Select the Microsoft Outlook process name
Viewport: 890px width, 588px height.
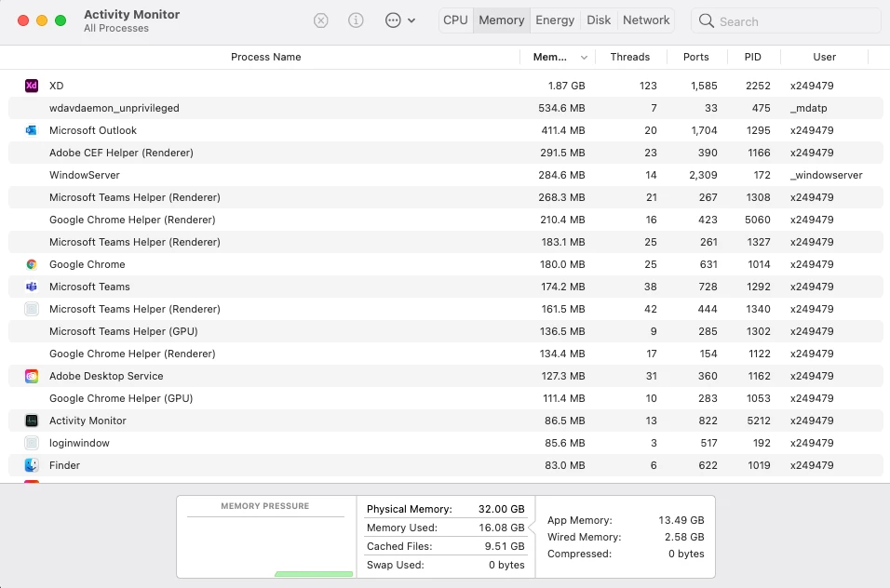click(92, 130)
